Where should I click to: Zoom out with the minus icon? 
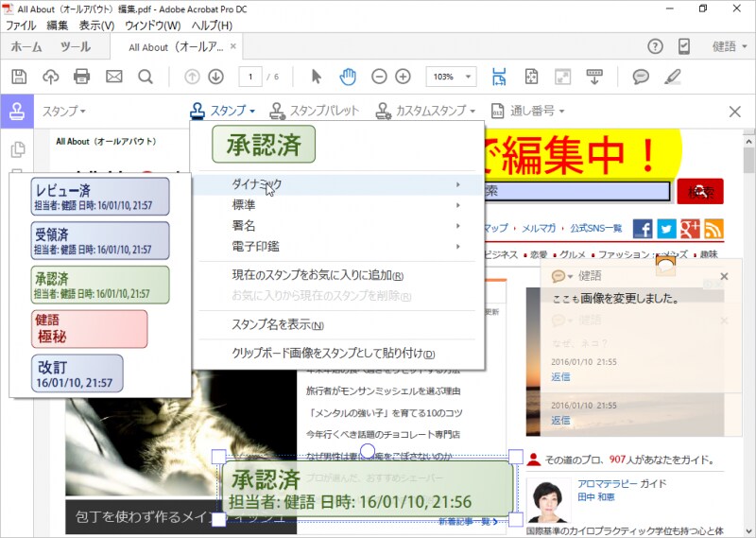pos(379,77)
